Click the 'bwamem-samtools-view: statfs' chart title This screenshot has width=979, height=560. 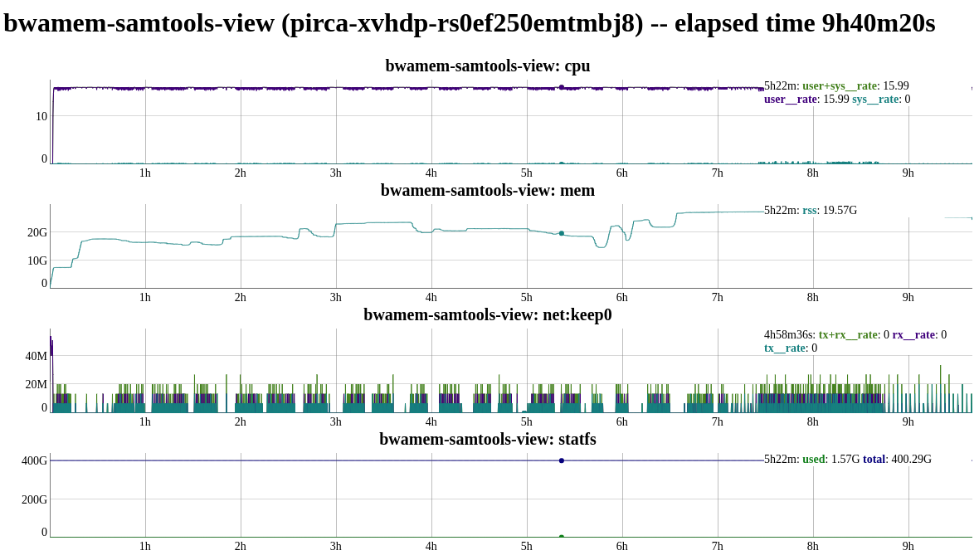[487, 439]
